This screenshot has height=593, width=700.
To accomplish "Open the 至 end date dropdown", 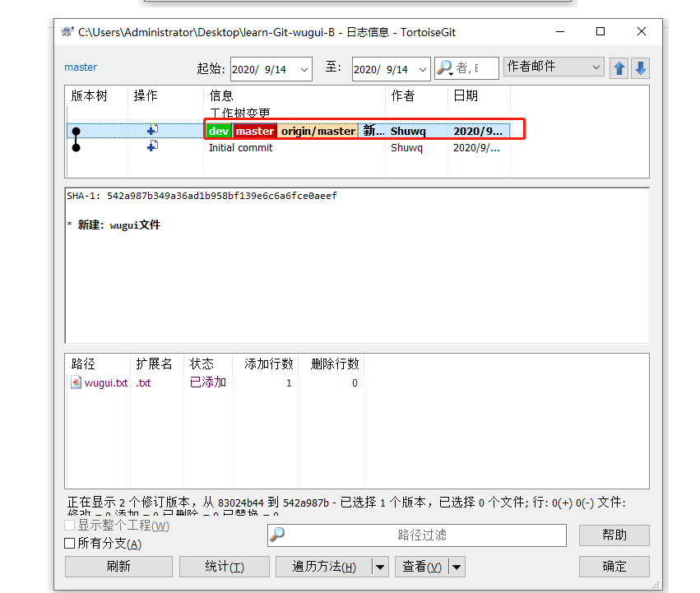I will [x=422, y=69].
